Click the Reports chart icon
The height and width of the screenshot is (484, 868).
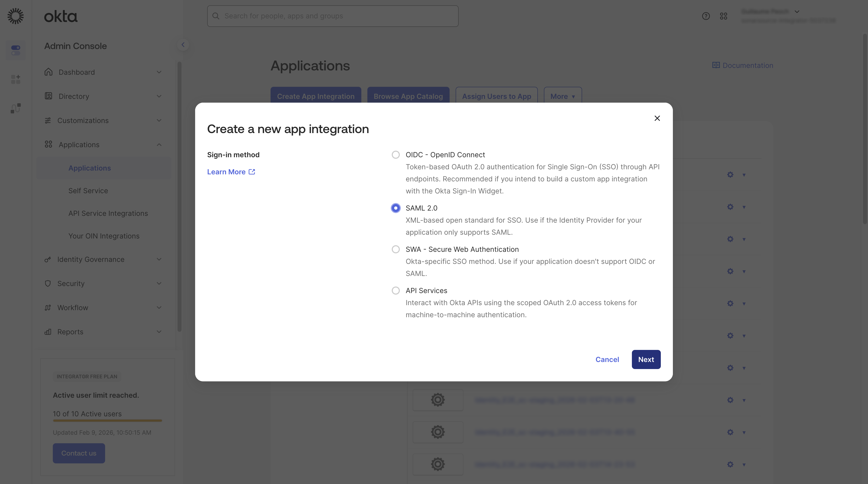pyautogui.click(x=48, y=332)
